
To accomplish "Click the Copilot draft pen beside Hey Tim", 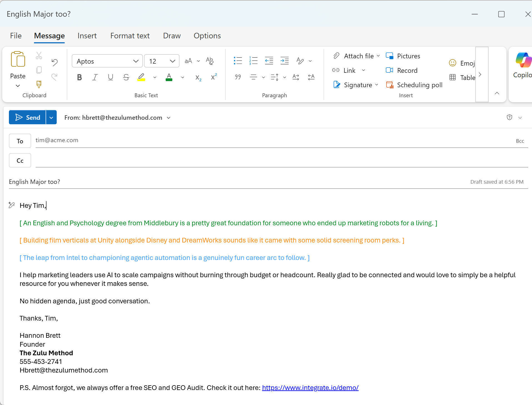I will pos(11,205).
